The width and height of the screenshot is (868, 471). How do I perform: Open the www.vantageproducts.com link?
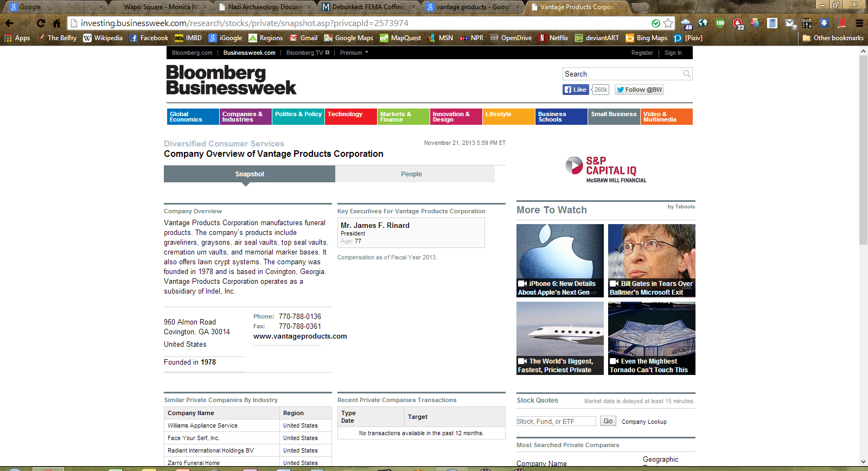point(300,336)
